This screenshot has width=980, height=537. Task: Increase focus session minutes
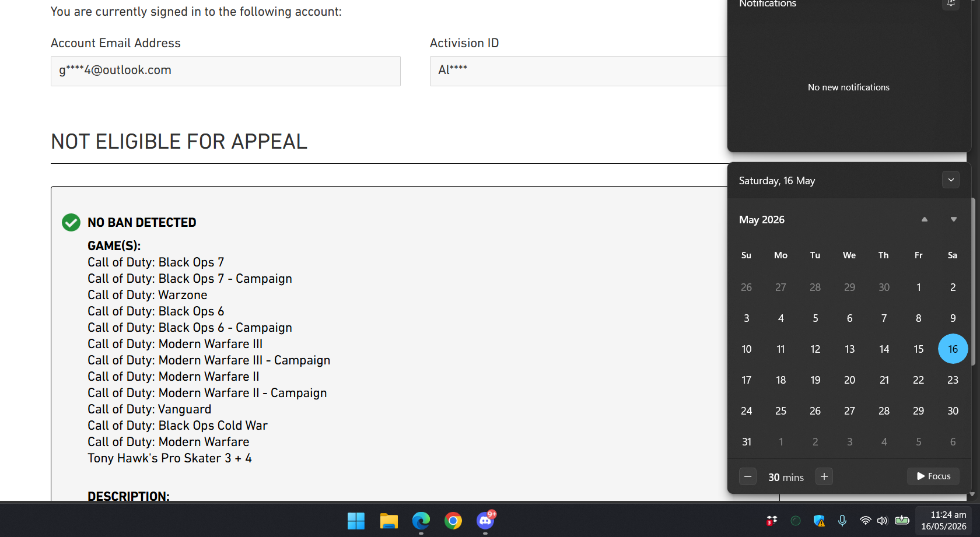point(824,476)
